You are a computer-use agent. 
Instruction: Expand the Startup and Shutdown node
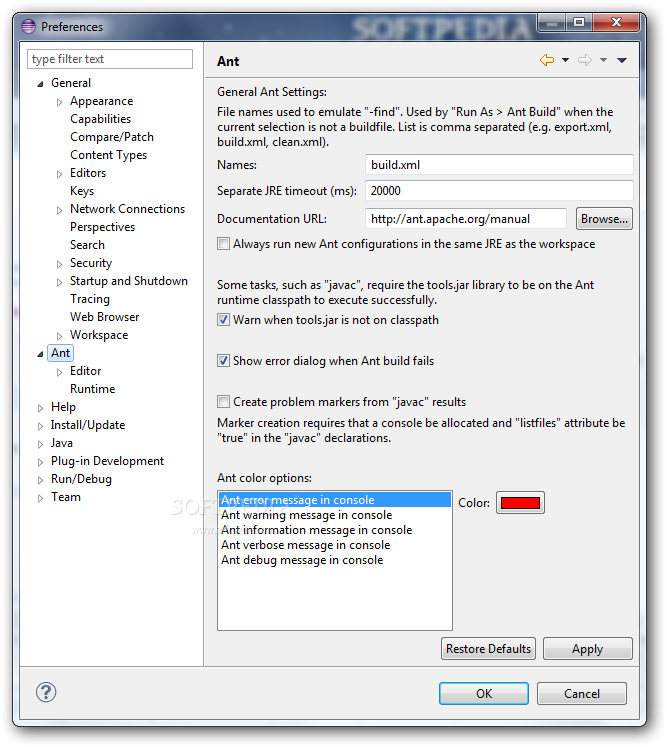coord(60,282)
